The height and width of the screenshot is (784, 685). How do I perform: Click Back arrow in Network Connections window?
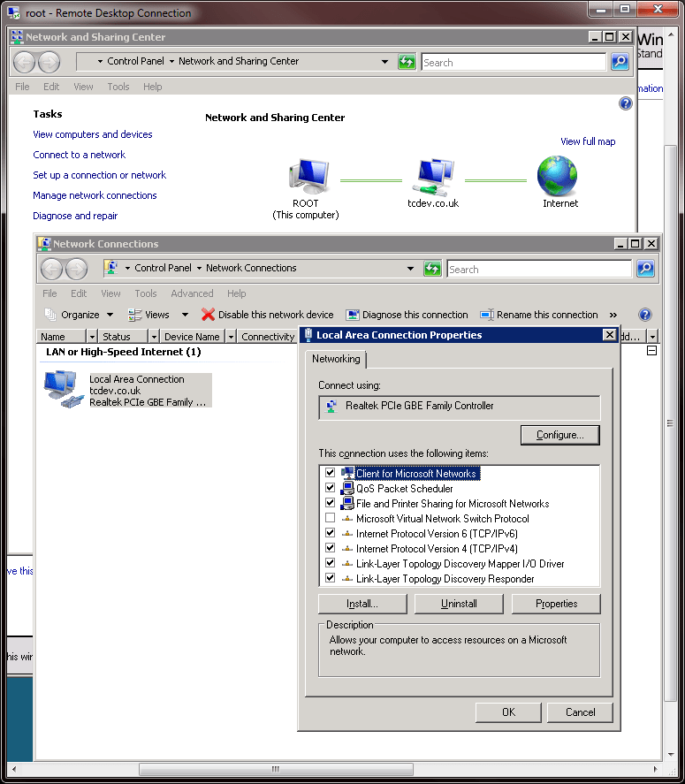51,269
